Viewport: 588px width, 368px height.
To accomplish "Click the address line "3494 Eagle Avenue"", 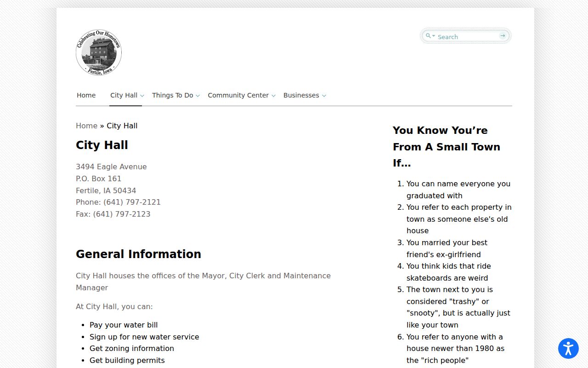I will [111, 167].
